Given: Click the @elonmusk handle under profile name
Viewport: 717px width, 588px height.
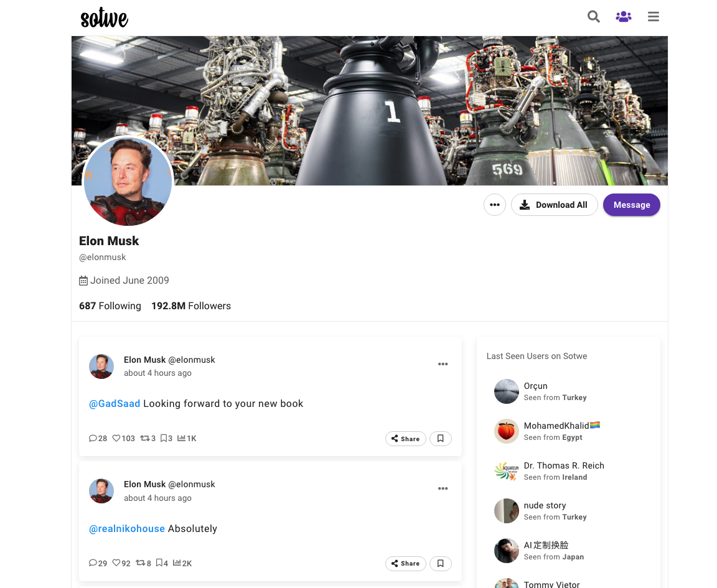Looking at the screenshot, I should [x=103, y=257].
